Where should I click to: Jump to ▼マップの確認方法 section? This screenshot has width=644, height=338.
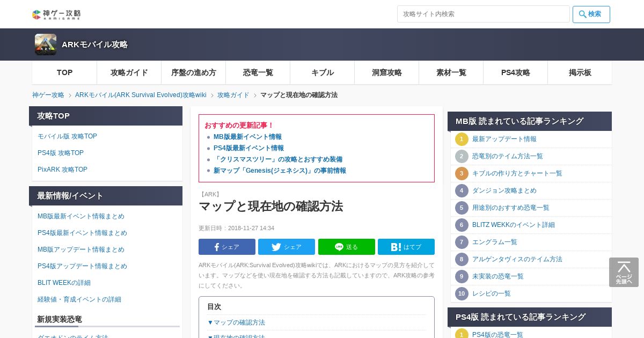(x=236, y=322)
